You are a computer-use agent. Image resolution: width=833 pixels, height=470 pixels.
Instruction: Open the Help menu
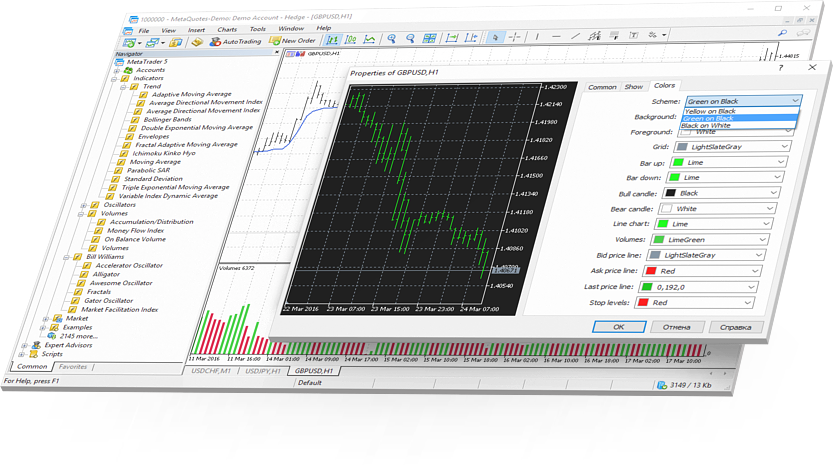[x=324, y=28]
